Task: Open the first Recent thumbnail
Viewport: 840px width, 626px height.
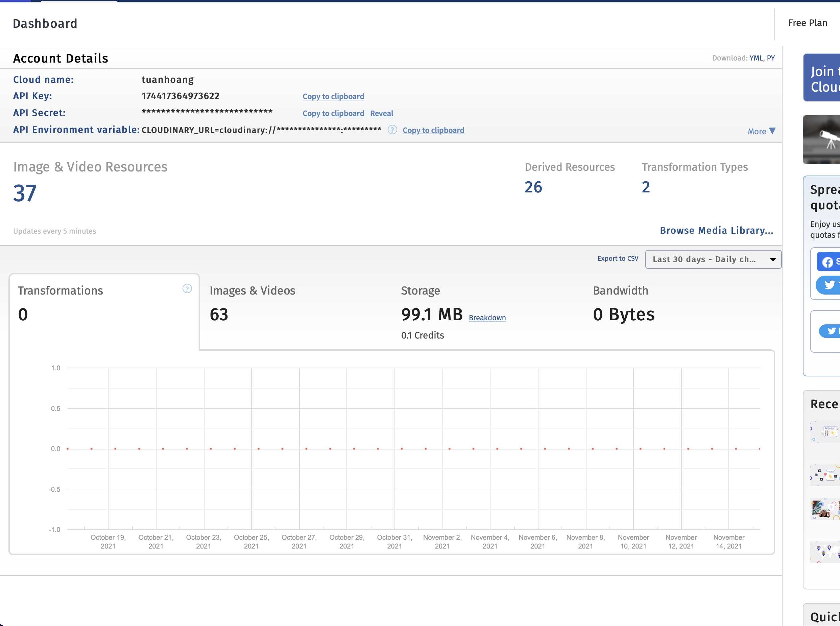Action: click(x=825, y=432)
